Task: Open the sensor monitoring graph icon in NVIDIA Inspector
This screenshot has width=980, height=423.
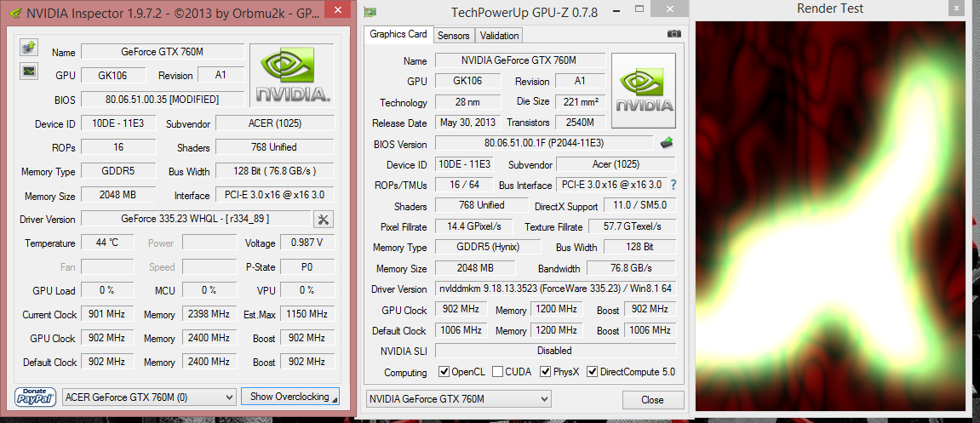Action: (29, 71)
